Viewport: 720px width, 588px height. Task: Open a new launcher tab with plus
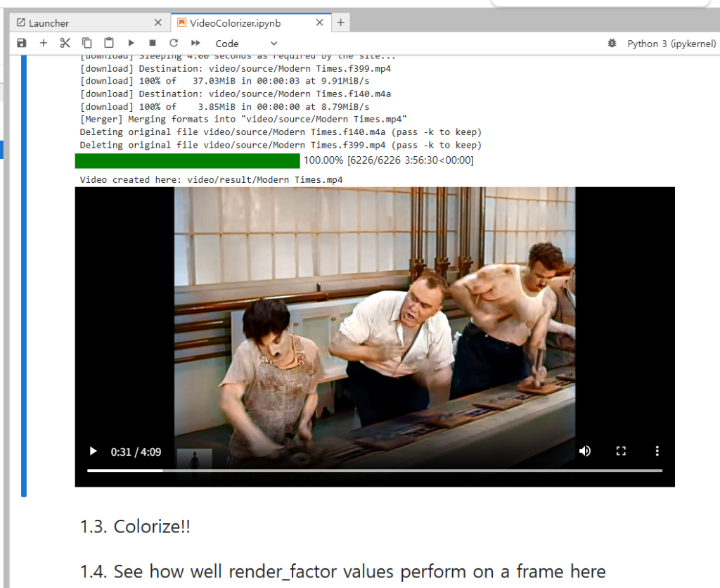click(x=341, y=23)
